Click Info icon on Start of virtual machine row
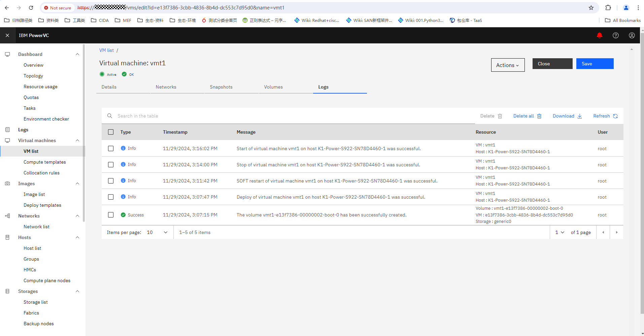The width and height of the screenshot is (644, 336). pyautogui.click(x=123, y=148)
